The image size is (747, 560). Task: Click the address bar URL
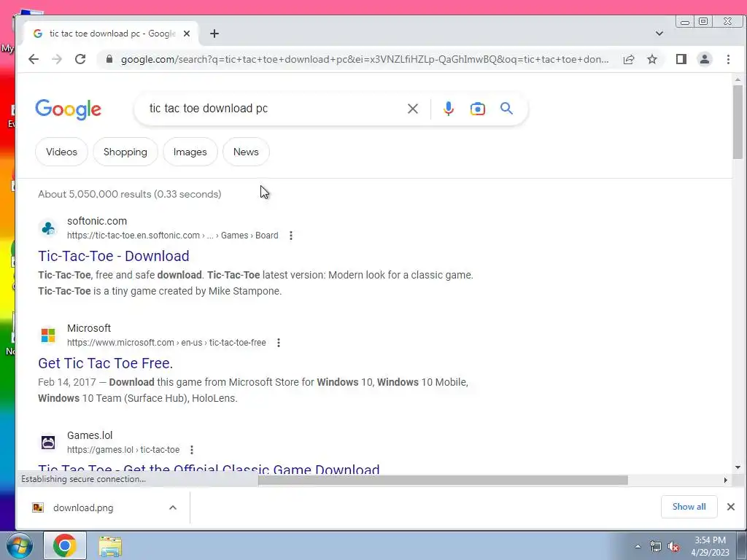point(365,60)
